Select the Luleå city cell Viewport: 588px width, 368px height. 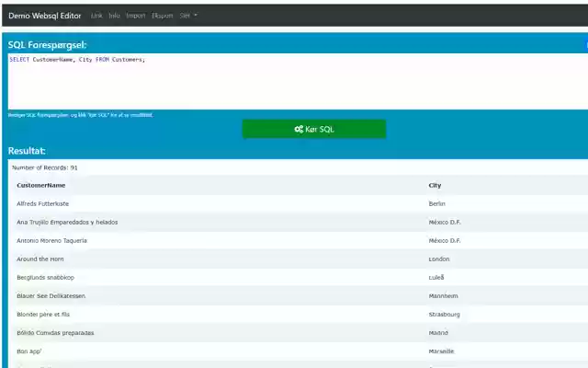click(x=436, y=278)
